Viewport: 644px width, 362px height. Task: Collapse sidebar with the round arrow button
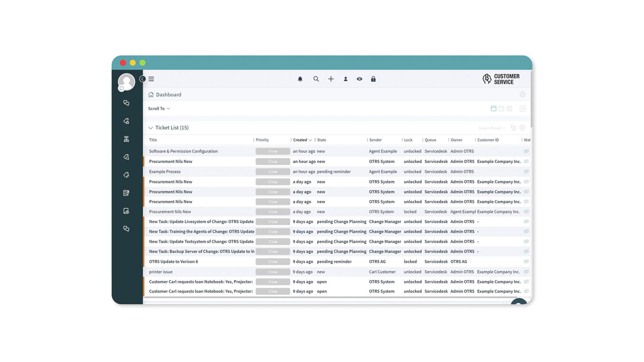pyautogui.click(x=143, y=79)
